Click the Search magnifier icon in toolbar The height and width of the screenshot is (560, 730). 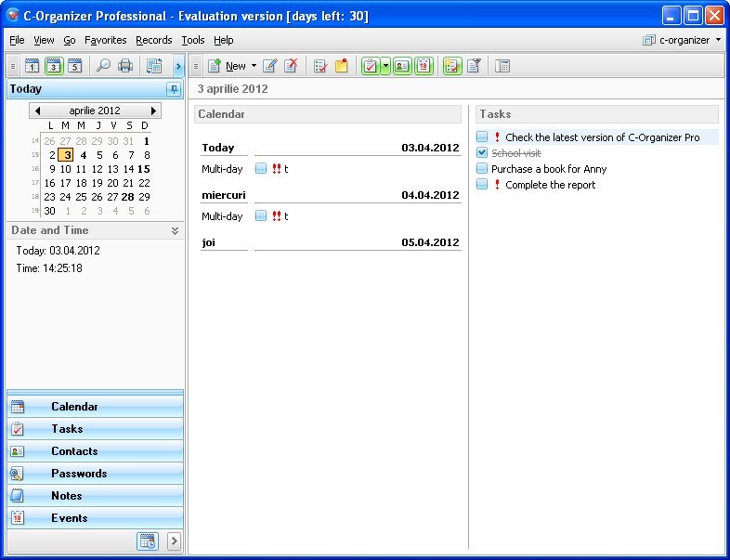[103, 66]
